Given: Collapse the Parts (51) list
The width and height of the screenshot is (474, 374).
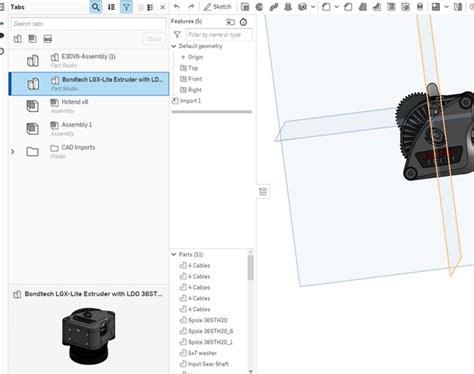Looking at the screenshot, I should (x=174, y=254).
